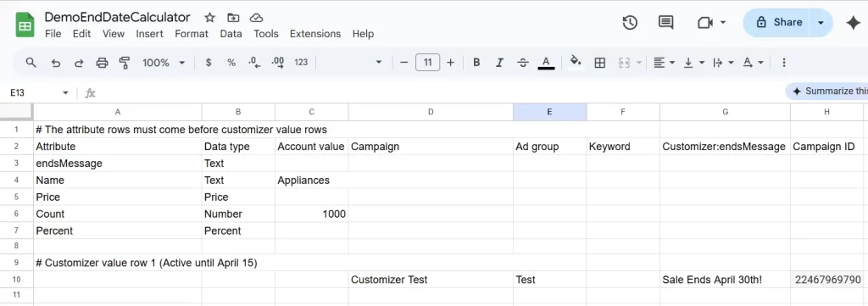The width and height of the screenshot is (868, 306).
Task: Open the View menu
Action: tap(114, 34)
